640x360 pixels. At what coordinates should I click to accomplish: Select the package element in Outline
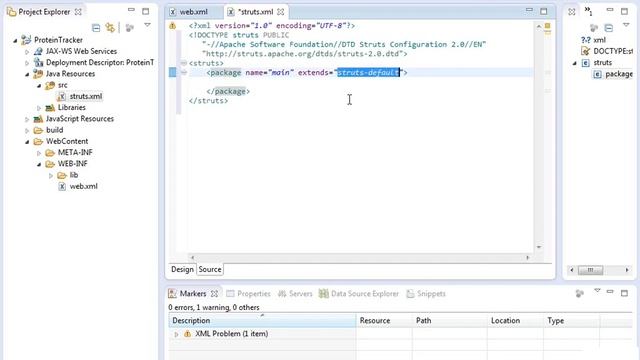coord(619,74)
